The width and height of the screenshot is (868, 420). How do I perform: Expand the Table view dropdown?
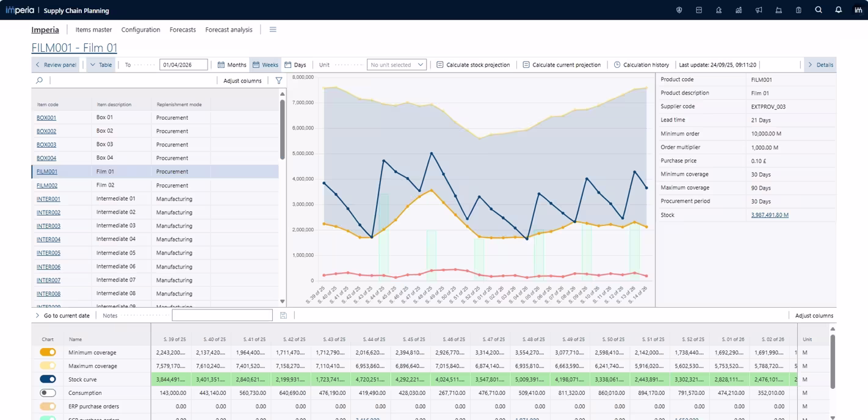click(x=101, y=65)
